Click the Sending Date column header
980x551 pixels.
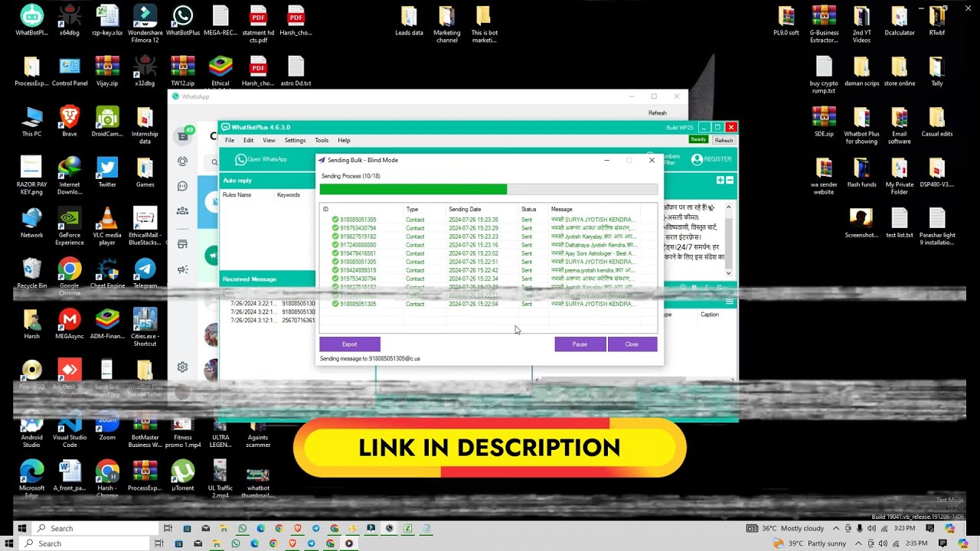[x=482, y=209]
